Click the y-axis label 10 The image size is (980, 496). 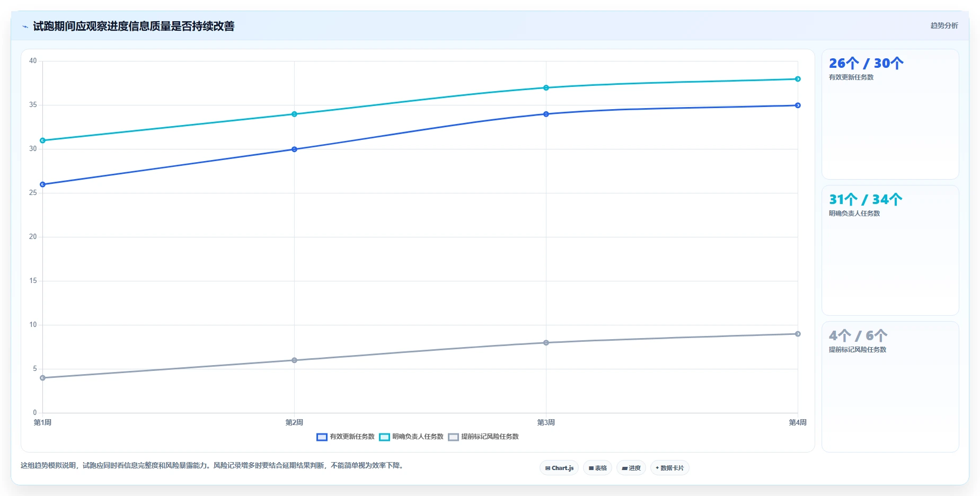33,325
